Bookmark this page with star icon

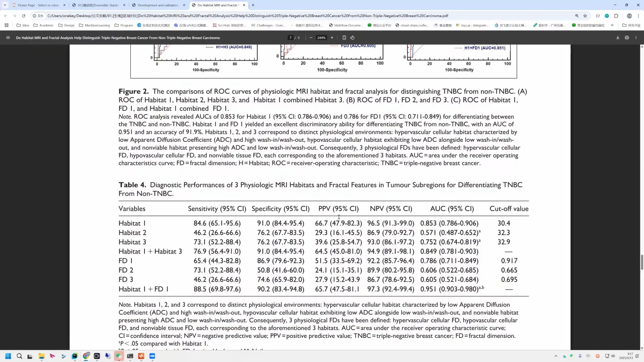coord(585,16)
